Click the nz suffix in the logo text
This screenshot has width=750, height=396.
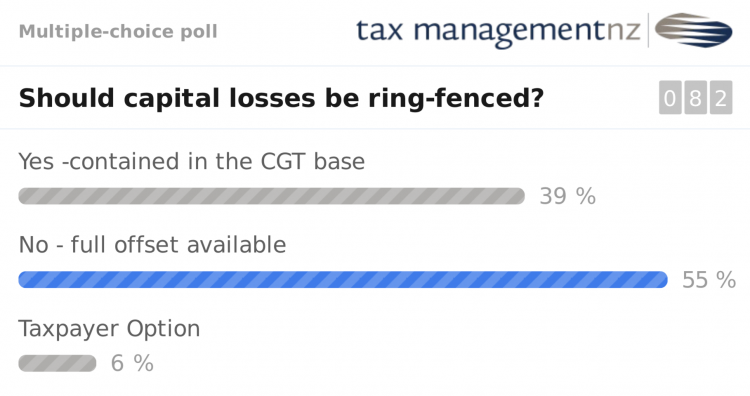[x=624, y=31]
